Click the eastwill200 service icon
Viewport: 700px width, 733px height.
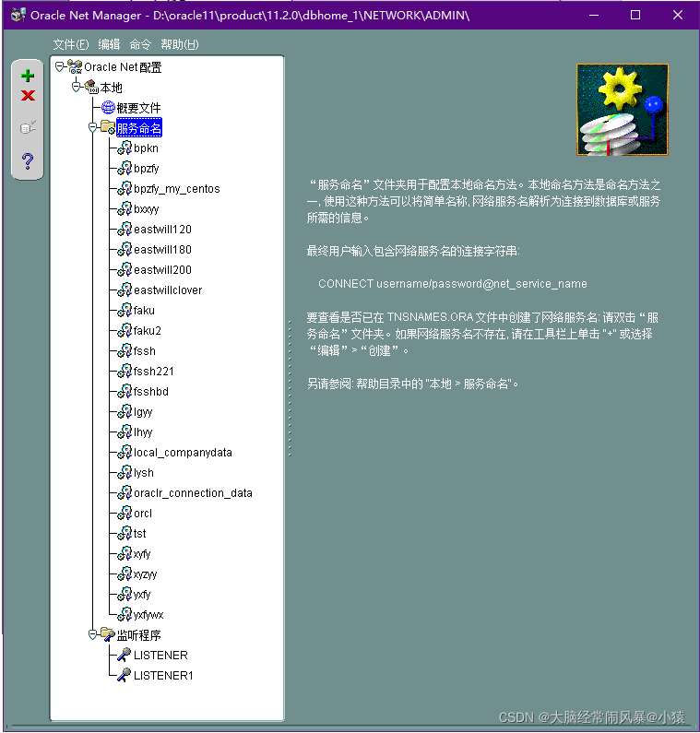pos(125,270)
